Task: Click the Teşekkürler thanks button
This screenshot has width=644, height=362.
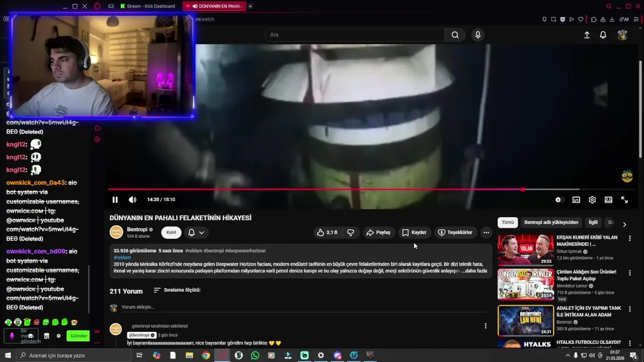Action: (x=455, y=232)
